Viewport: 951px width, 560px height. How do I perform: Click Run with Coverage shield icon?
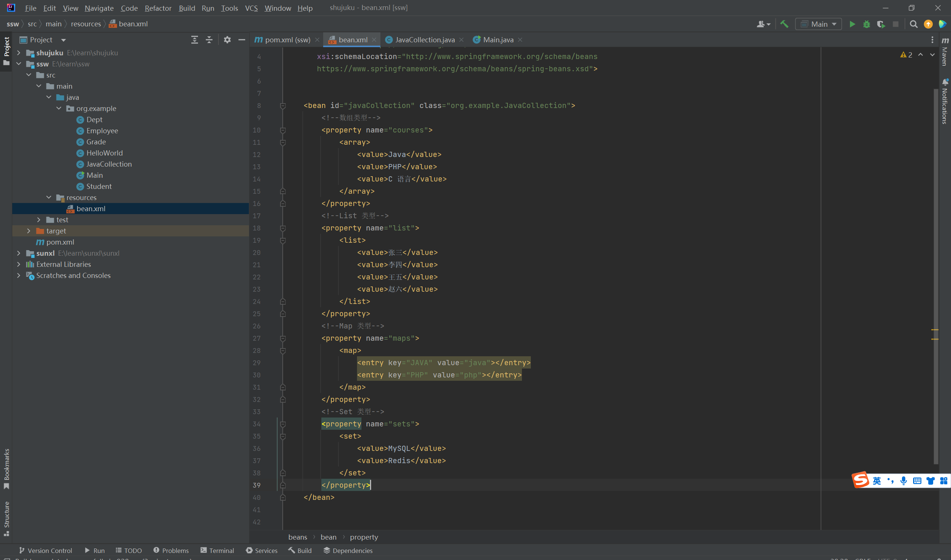click(x=881, y=24)
